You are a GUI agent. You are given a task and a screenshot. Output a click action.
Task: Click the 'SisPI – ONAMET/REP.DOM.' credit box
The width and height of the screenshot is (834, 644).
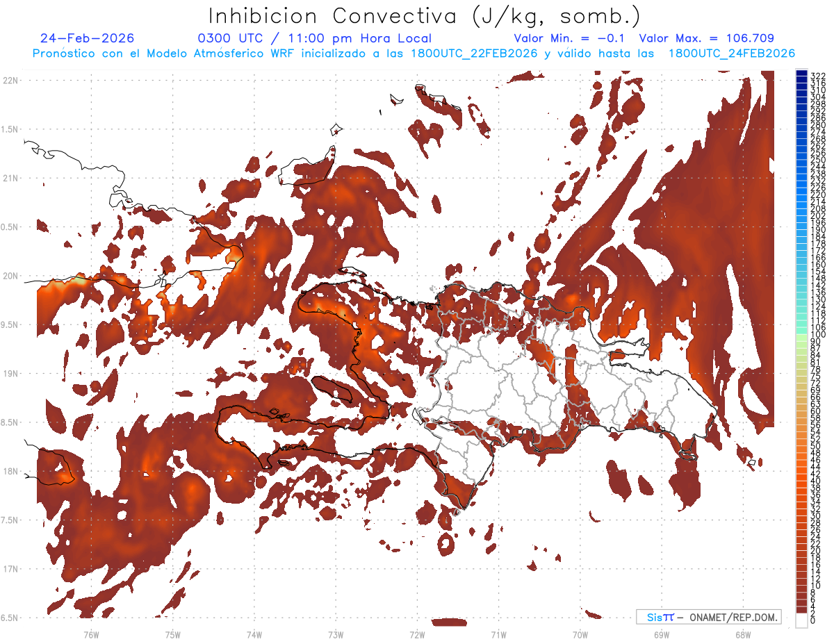pyautogui.click(x=709, y=617)
